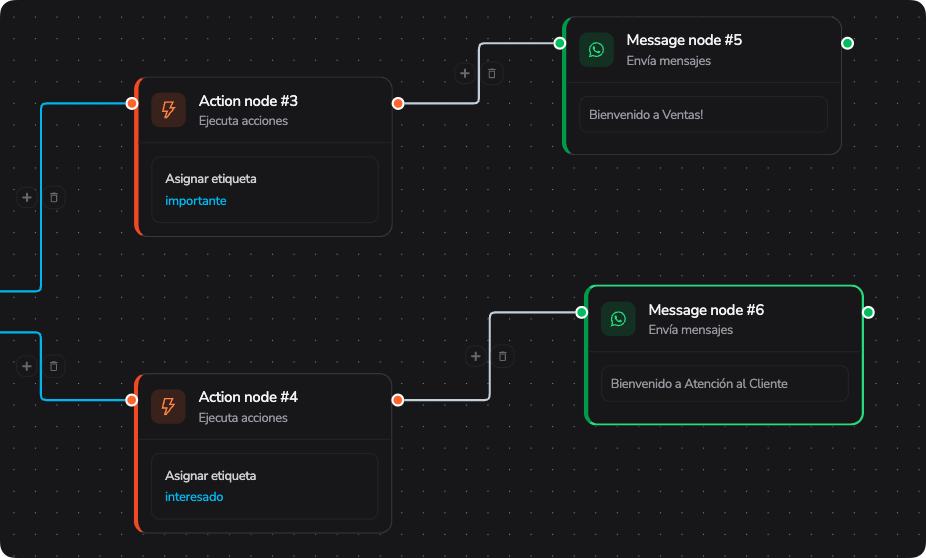Image resolution: width=926 pixels, height=558 pixels.
Task: Select the Action node #3 title
Action: 248,101
